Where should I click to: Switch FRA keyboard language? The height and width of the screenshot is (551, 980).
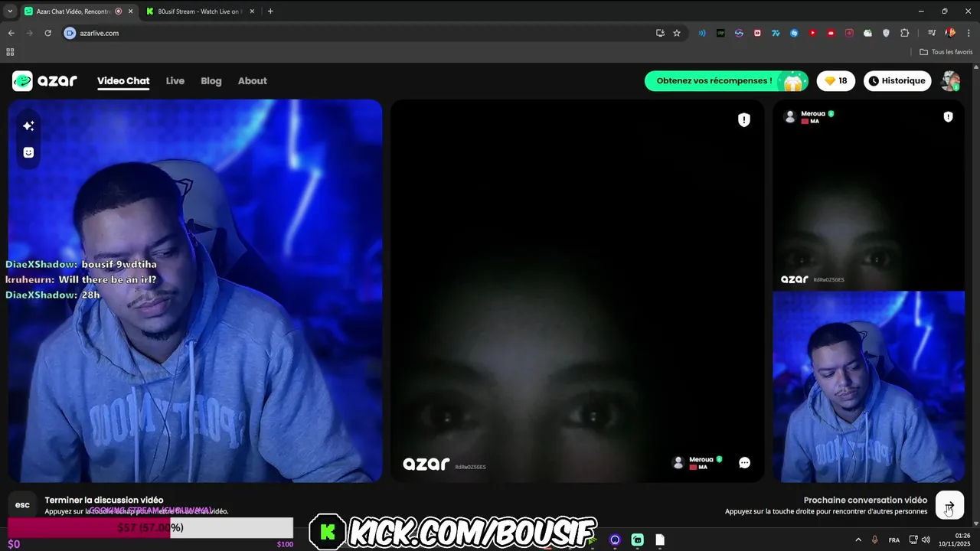(x=894, y=540)
